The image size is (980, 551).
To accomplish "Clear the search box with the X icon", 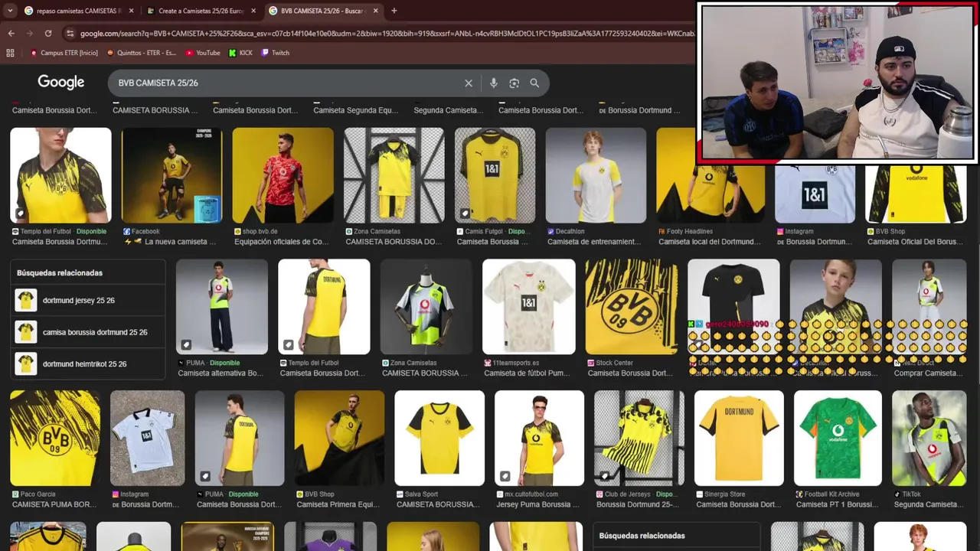I will (469, 83).
